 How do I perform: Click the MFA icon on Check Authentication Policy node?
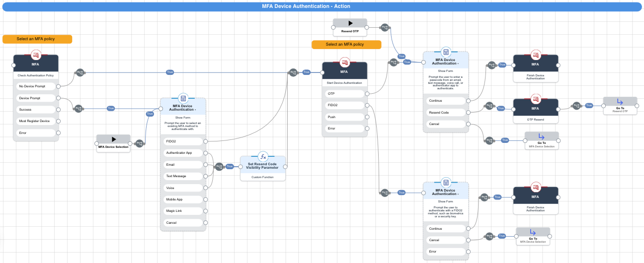pyautogui.click(x=36, y=55)
